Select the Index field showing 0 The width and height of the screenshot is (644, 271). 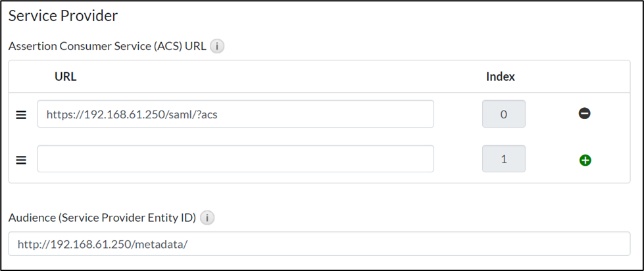504,114
